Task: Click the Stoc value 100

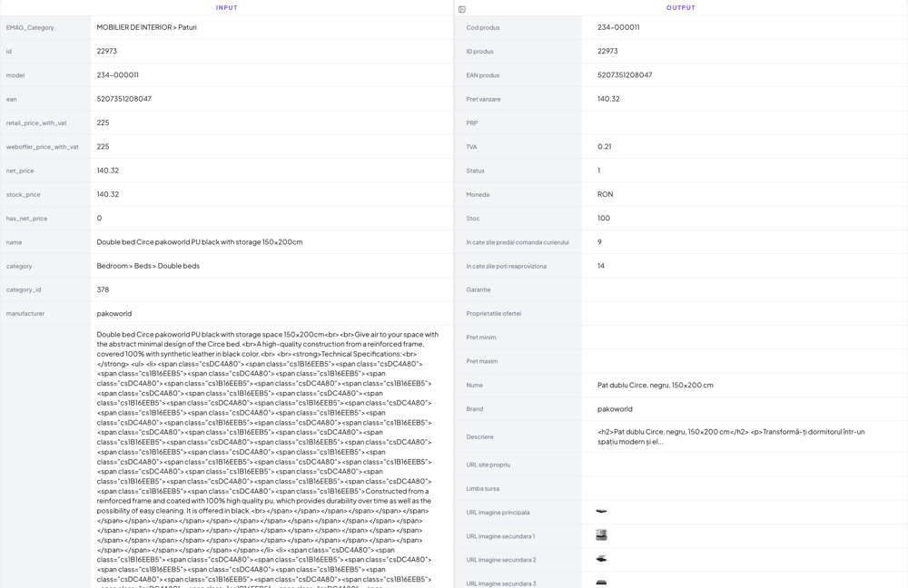Action: coord(604,218)
